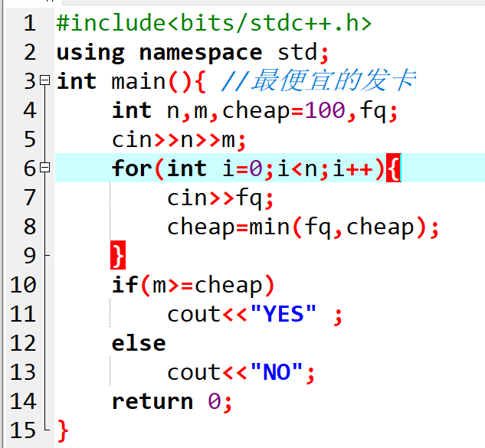Image resolution: width=485 pixels, height=448 pixels.
Task: Click the 'for' keyword on line 6
Action: [132, 168]
